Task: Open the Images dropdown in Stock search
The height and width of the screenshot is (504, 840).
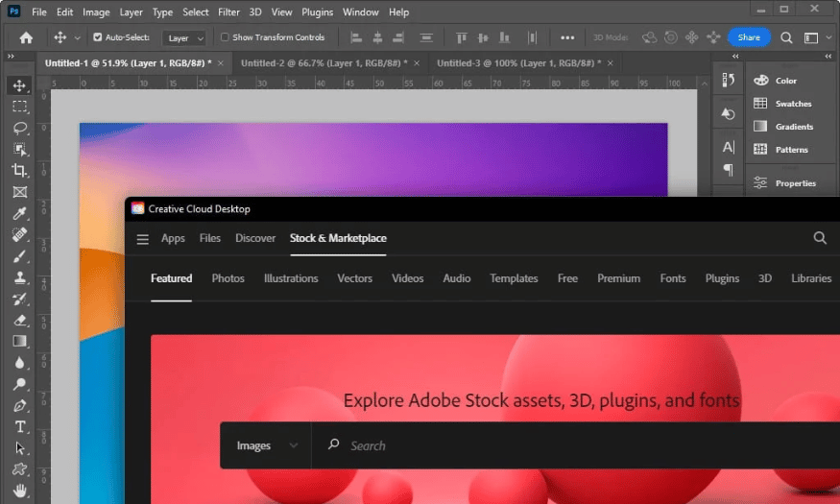Action: click(x=266, y=445)
